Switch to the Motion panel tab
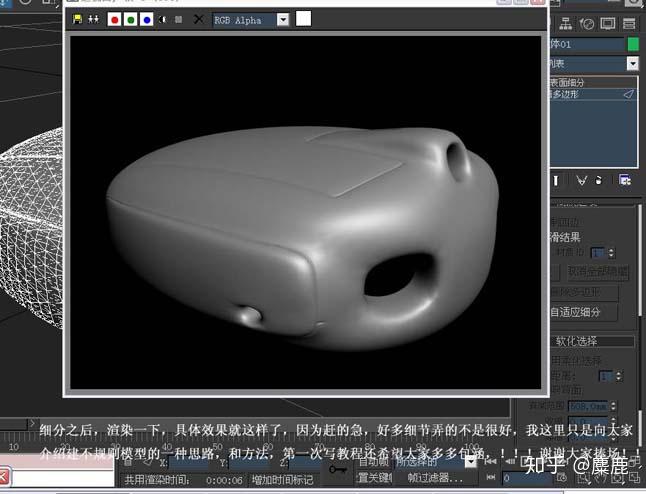 [589, 23]
